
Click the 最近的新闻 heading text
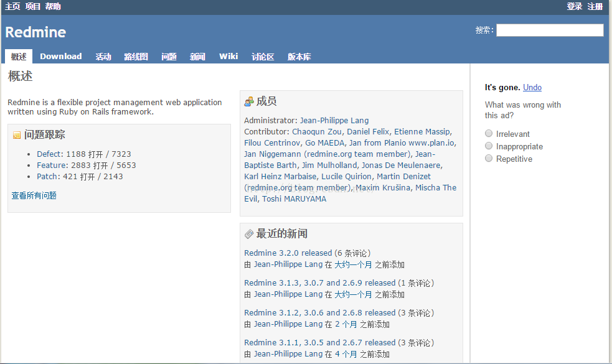(x=282, y=234)
